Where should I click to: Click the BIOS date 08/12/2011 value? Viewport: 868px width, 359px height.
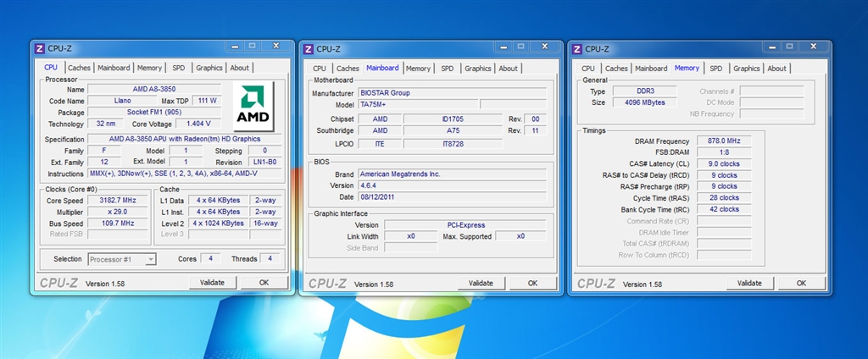453,197
